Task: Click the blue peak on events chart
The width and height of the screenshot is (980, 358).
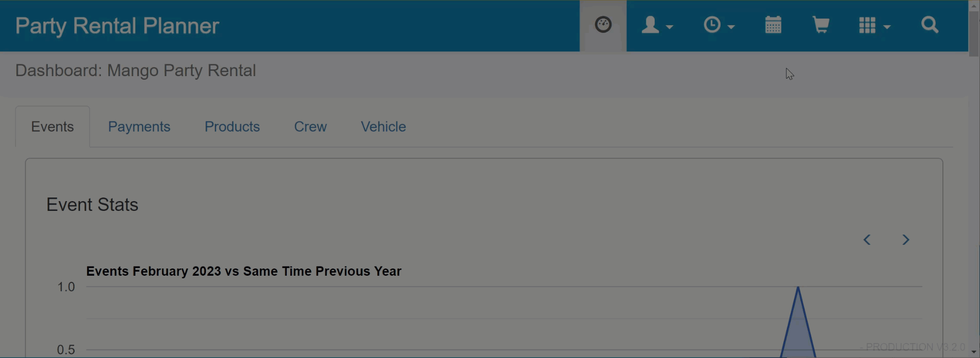Action: click(798, 288)
